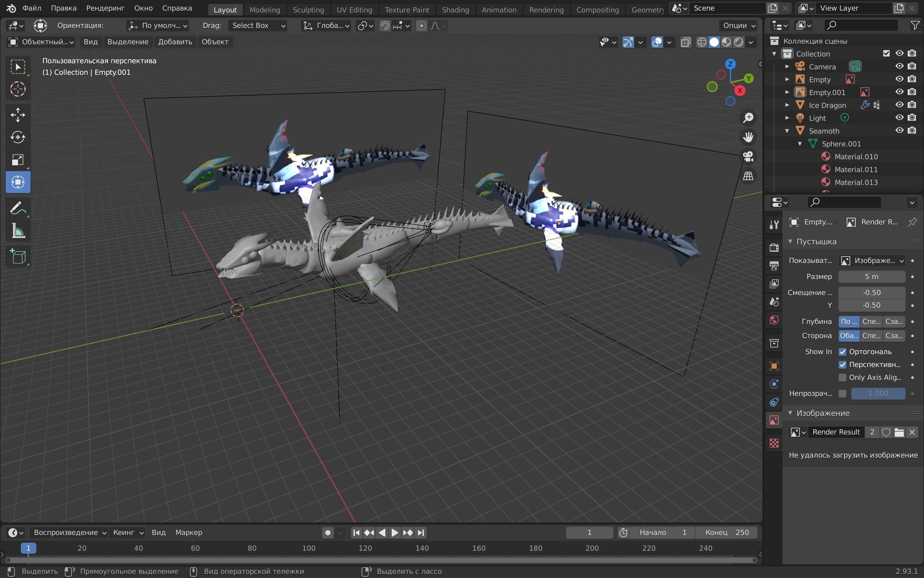Open the Воспроизведение timeline dropdown
The width and height of the screenshot is (924, 578).
point(69,532)
